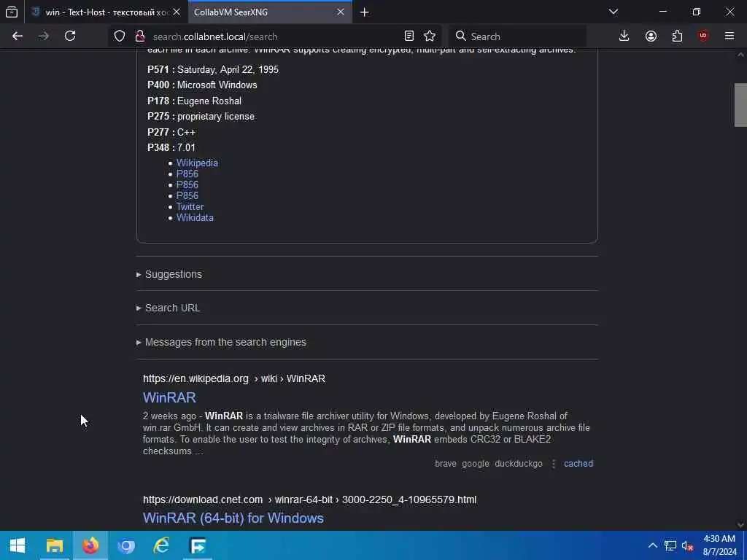The width and height of the screenshot is (747, 560).
Task: Open WinRAR (64-bit) for Windows result
Action: click(x=233, y=518)
